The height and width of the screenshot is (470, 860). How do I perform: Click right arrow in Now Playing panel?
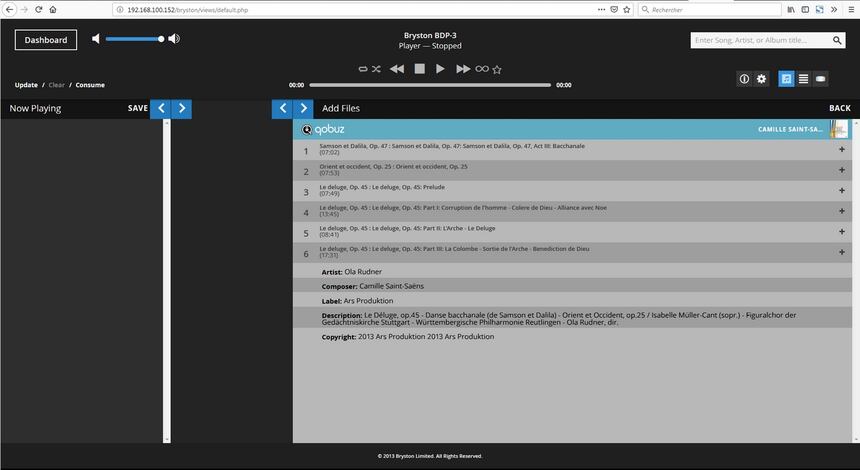182,109
